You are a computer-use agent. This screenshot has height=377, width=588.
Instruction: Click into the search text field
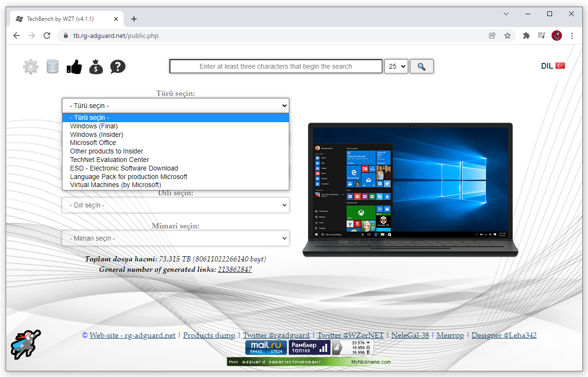pyautogui.click(x=276, y=66)
